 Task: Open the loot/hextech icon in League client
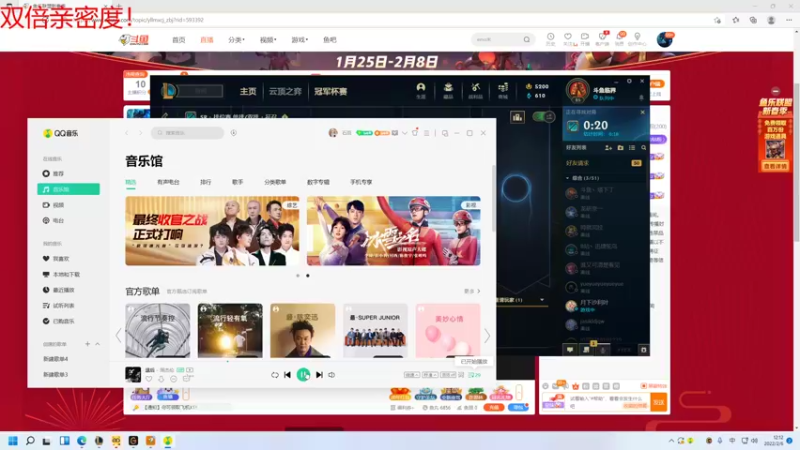(x=476, y=90)
